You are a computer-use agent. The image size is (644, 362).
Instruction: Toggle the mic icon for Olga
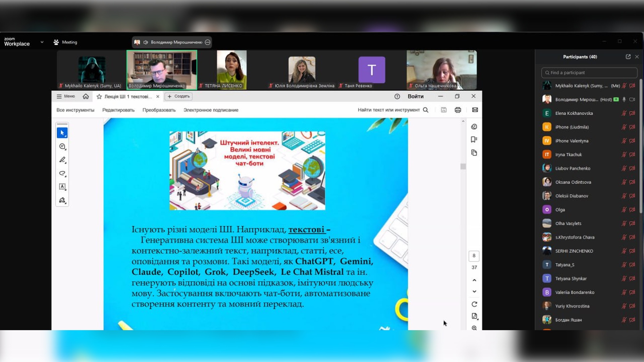[x=624, y=210]
